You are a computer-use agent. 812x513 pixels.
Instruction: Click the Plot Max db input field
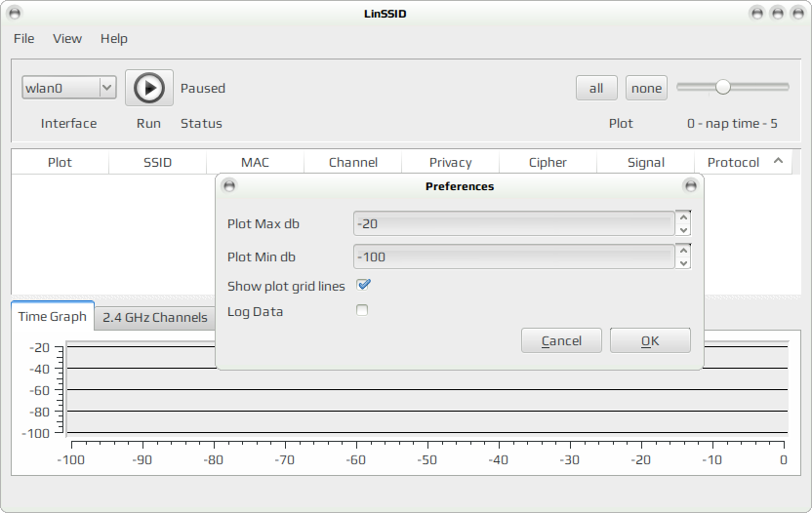click(x=513, y=223)
